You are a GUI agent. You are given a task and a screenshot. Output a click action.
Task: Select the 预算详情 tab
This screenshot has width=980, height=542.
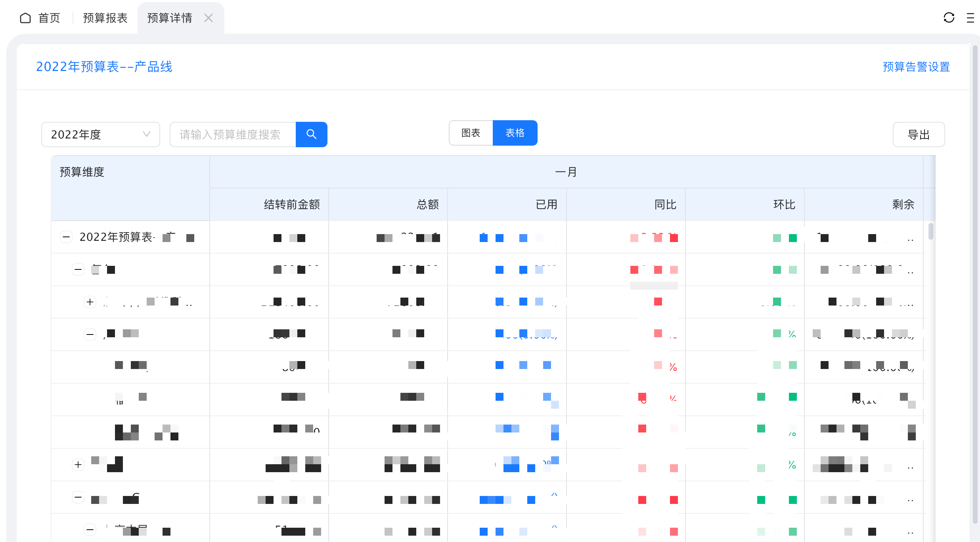pos(169,18)
